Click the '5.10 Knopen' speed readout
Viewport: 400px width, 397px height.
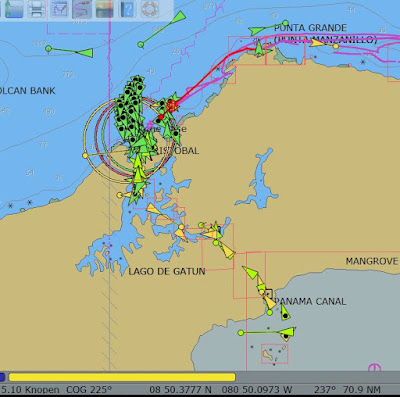pyautogui.click(x=30, y=389)
